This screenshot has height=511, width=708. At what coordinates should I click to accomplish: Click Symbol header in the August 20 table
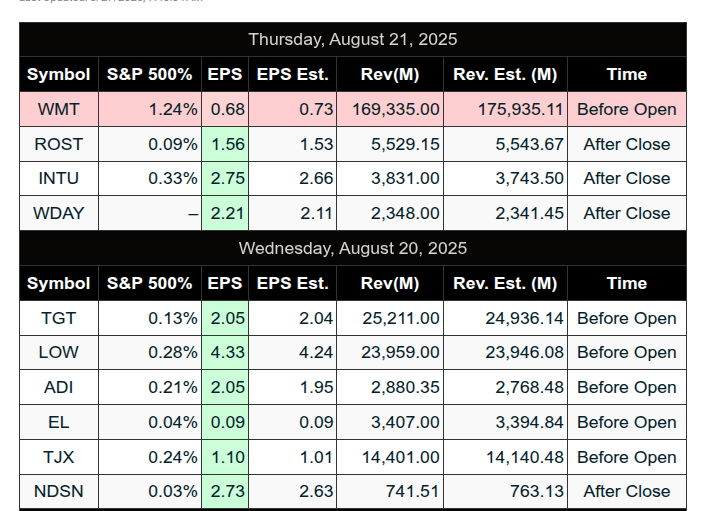(x=59, y=283)
